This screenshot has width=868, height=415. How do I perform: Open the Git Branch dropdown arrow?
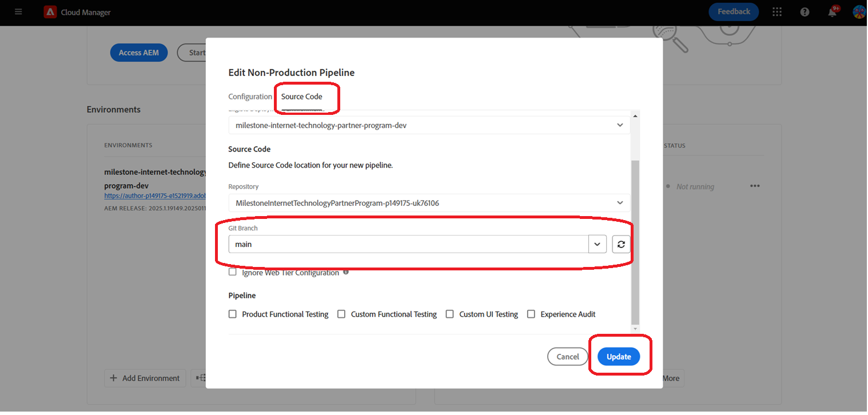[x=598, y=244]
